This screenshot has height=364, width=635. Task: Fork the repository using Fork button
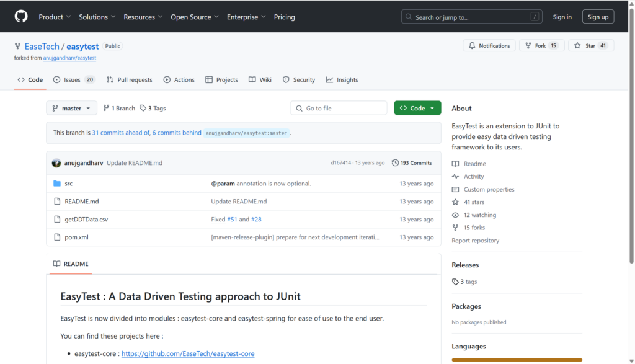point(541,46)
